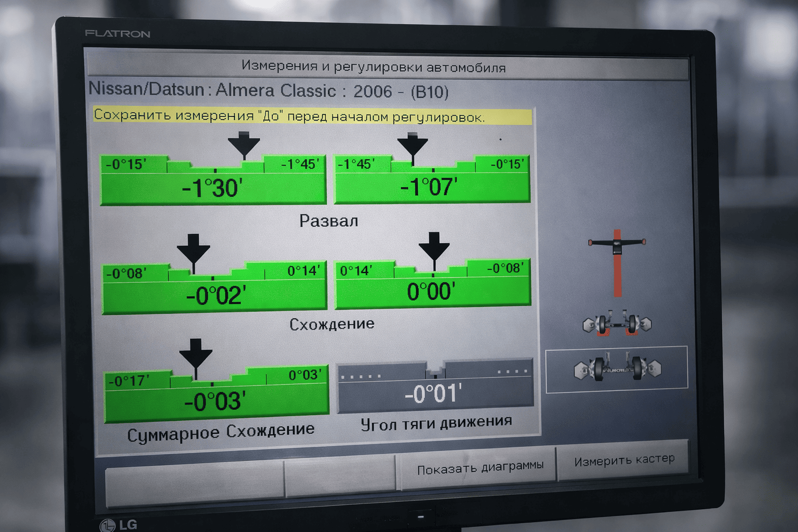Click the yellow Сохранить измерения "До" message bar

tap(312, 116)
